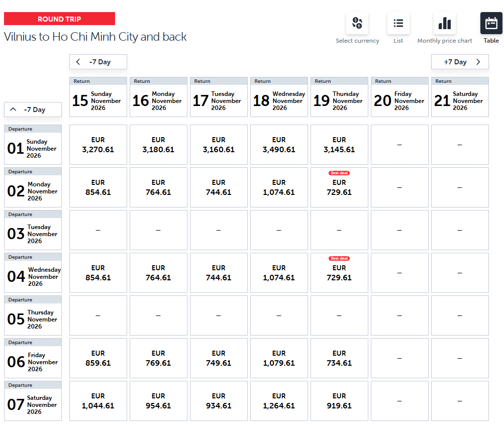Choose EUR 3,145.61 fare on 01 November
The width and height of the screenshot is (504, 425).
pyautogui.click(x=339, y=145)
